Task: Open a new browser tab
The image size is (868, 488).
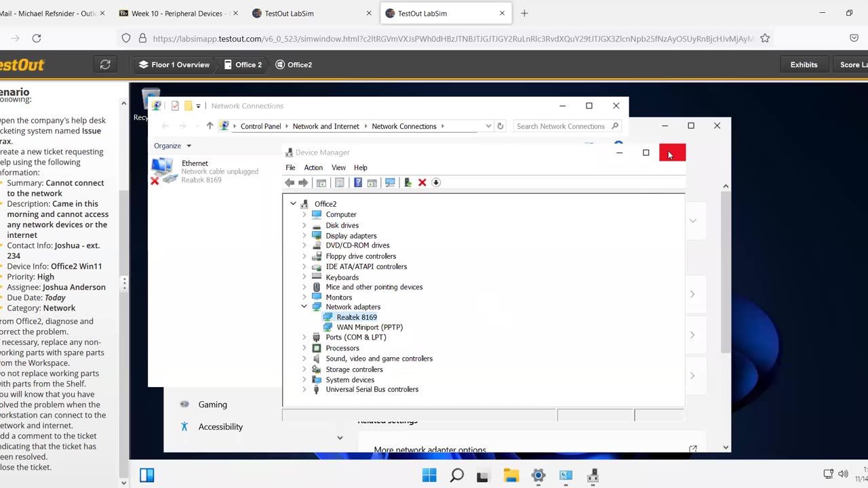Action: (524, 13)
